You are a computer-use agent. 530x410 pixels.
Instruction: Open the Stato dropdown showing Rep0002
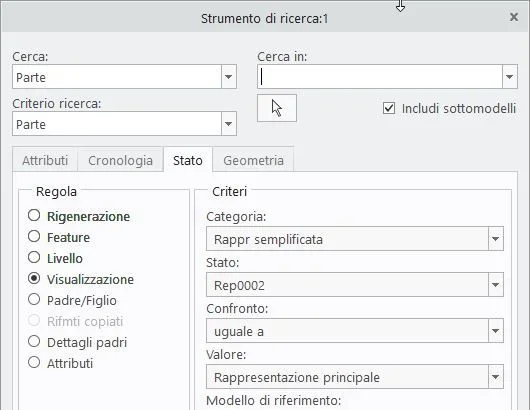[496, 285]
